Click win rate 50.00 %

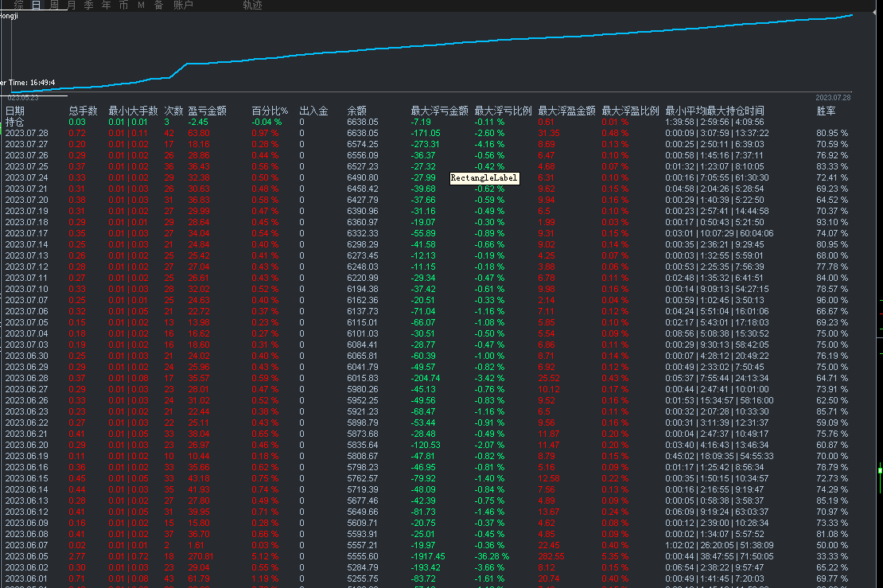click(x=832, y=545)
